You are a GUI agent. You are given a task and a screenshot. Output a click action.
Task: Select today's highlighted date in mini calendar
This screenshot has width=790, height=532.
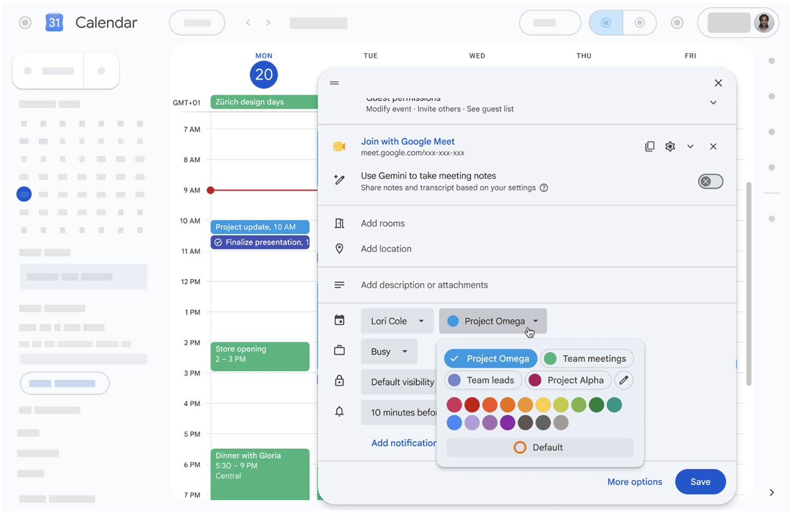[x=24, y=194]
